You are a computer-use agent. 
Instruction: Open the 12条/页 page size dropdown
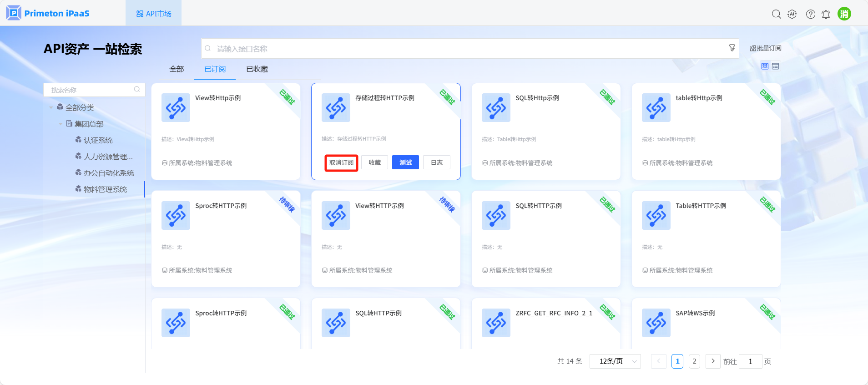coord(615,361)
